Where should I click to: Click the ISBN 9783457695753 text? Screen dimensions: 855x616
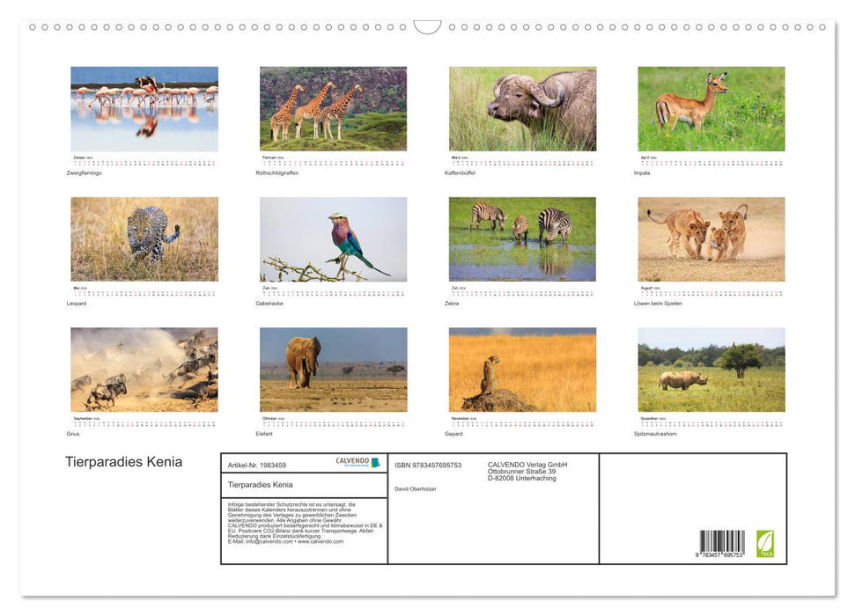(428, 465)
